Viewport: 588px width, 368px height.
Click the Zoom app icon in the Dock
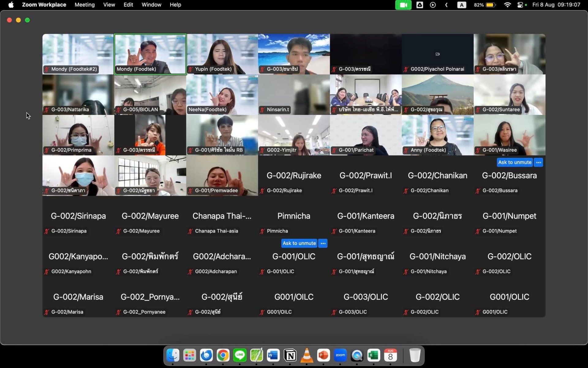click(x=340, y=355)
